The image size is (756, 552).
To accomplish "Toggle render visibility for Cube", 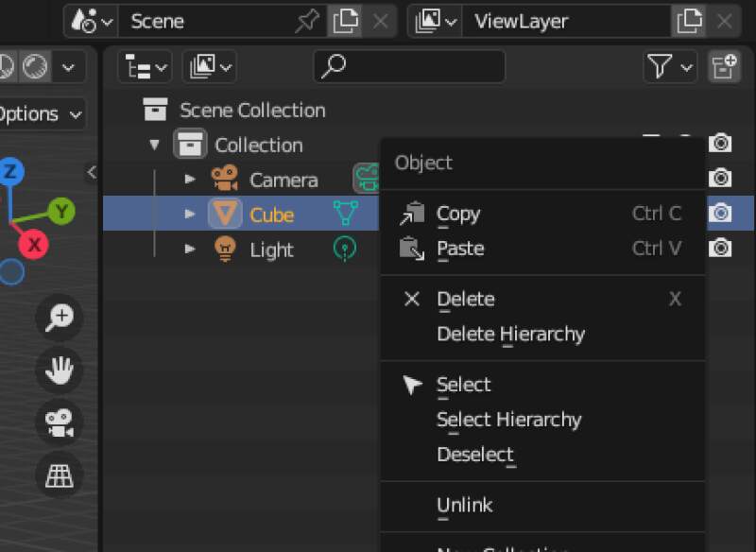I will [720, 214].
